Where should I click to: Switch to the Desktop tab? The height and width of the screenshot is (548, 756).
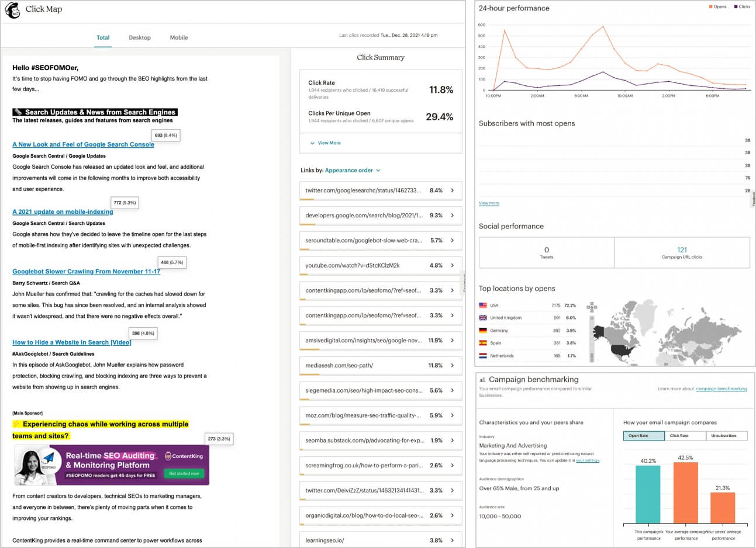point(140,37)
